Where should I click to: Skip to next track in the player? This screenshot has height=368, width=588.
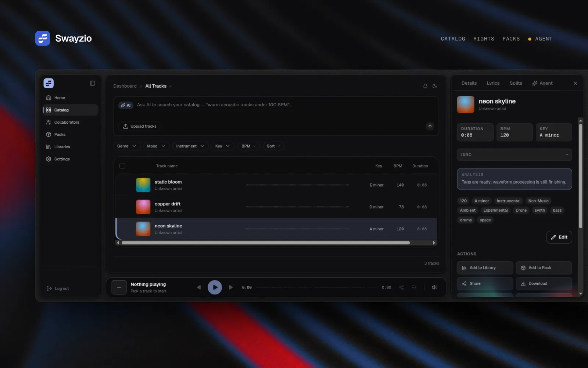click(231, 287)
